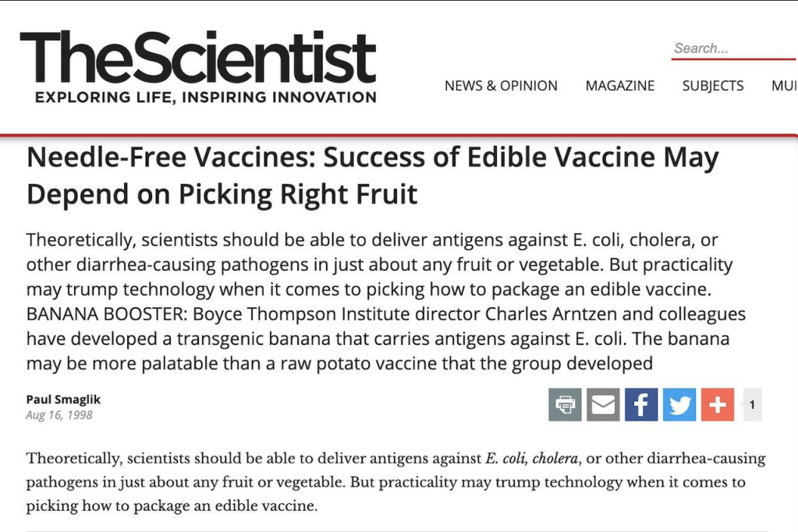This screenshot has width=798, height=532.
Task: Click the Exploring Life, Inspiring Innovation tagline
Action: [x=205, y=98]
